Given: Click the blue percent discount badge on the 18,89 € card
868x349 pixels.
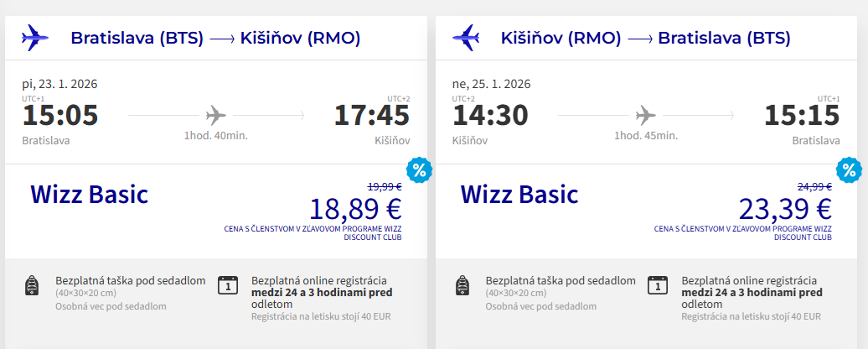Looking at the screenshot, I should pos(419,170).
